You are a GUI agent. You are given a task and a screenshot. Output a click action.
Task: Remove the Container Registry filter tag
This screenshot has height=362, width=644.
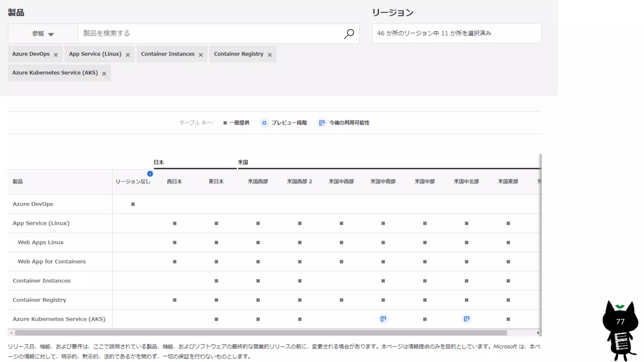269,55
